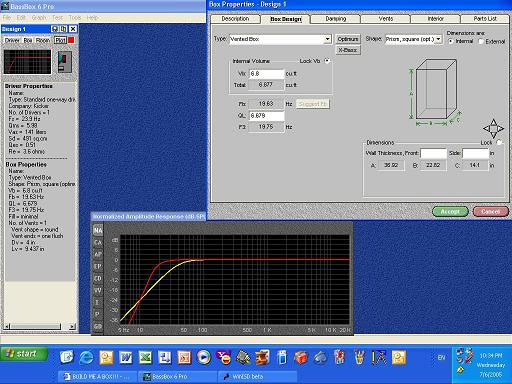Image resolution: width=512 pixels, height=384 pixels.
Task: Switch to the Description tab
Action: tap(235, 19)
